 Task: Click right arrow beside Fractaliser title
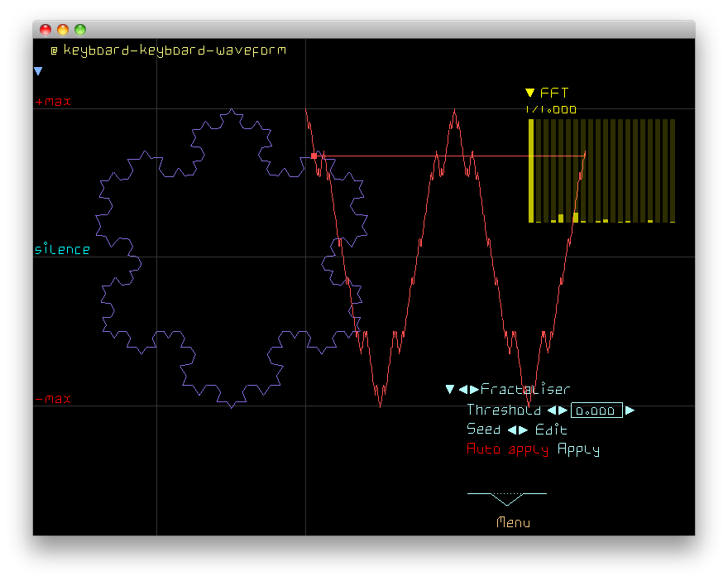point(474,390)
